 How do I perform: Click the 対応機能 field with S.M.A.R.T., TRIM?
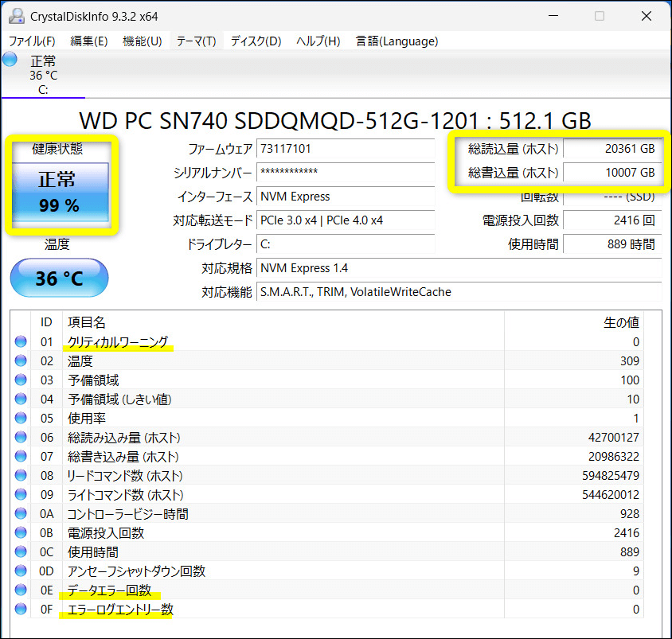click(x=459, y=292)
